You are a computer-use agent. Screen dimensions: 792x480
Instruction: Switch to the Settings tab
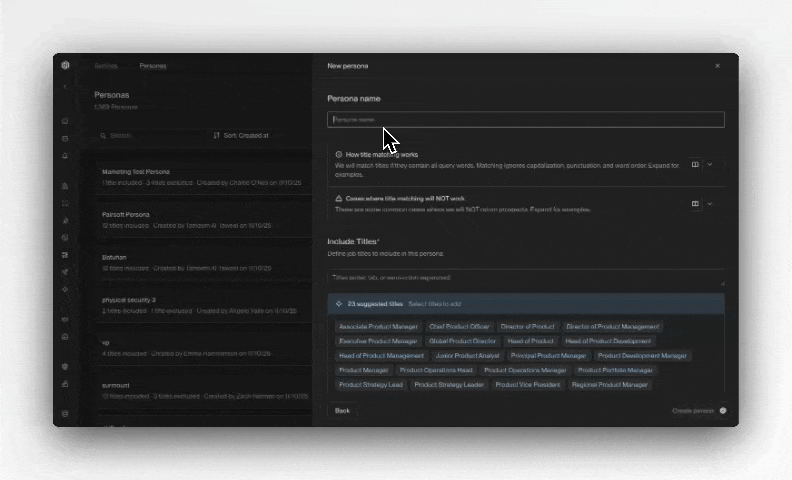pos(106,66)
